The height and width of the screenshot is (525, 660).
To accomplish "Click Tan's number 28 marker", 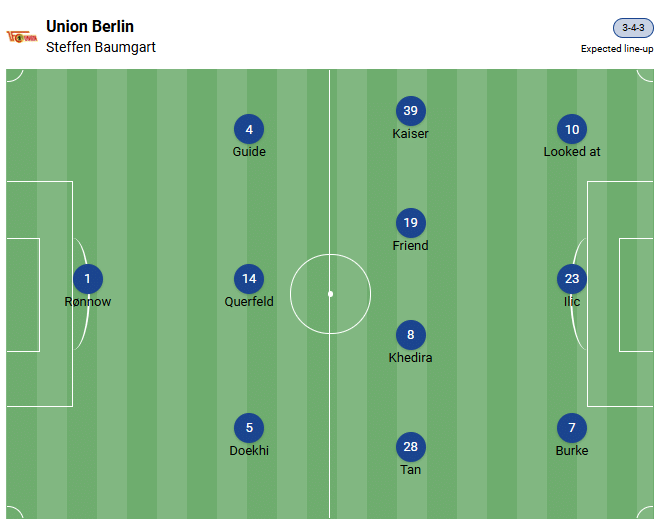I will (410, 447).
